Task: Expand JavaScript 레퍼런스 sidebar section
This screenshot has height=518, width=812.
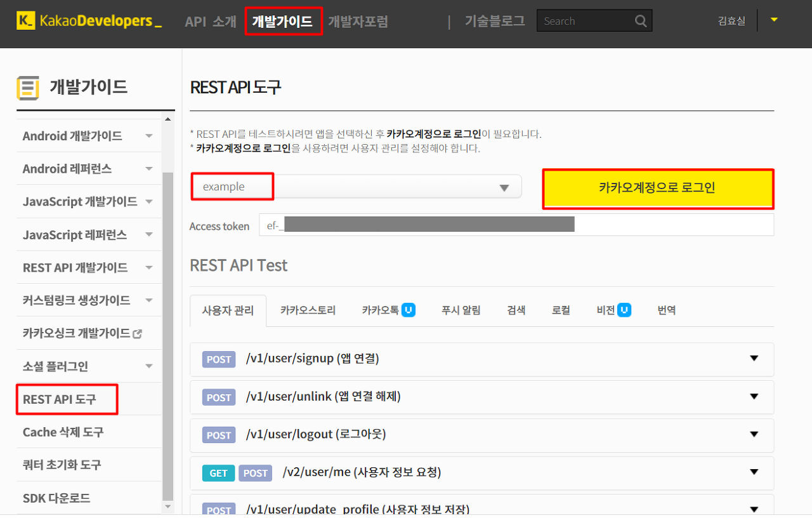Action: point(148,235)
